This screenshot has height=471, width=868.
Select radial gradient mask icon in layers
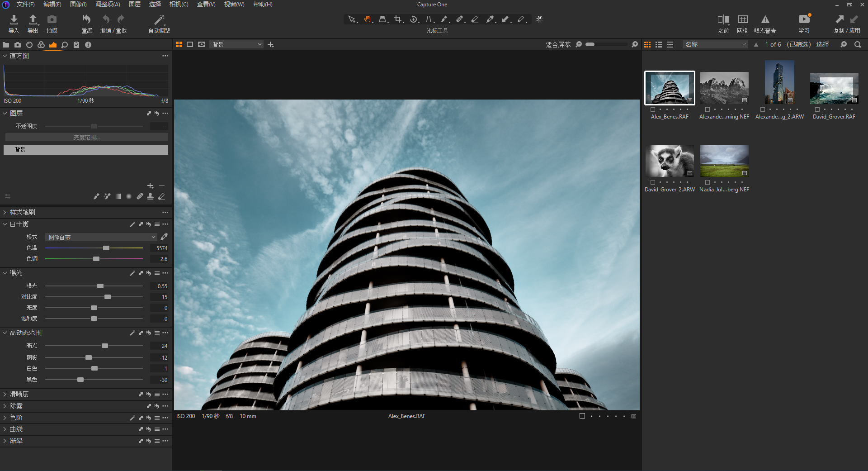coord(129,196)
